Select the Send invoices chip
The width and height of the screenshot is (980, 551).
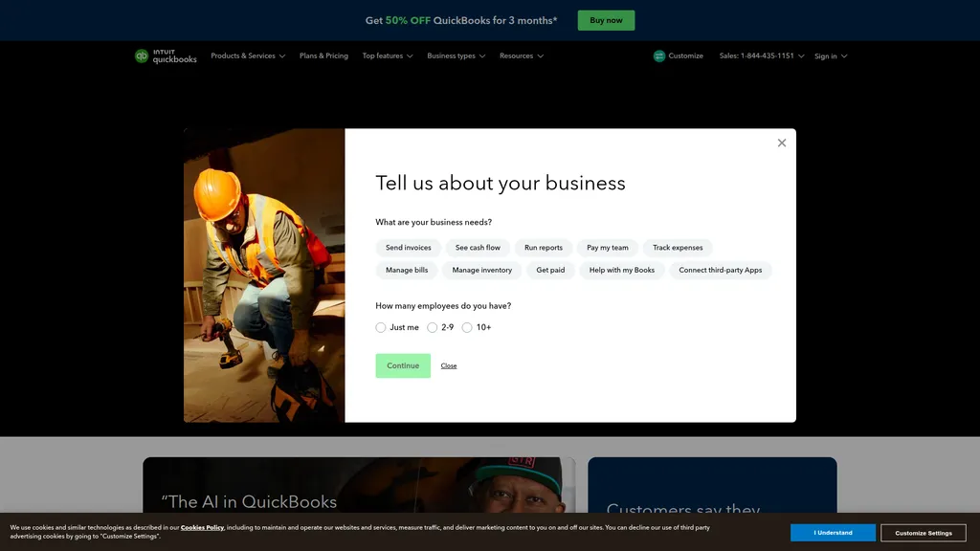408,248
